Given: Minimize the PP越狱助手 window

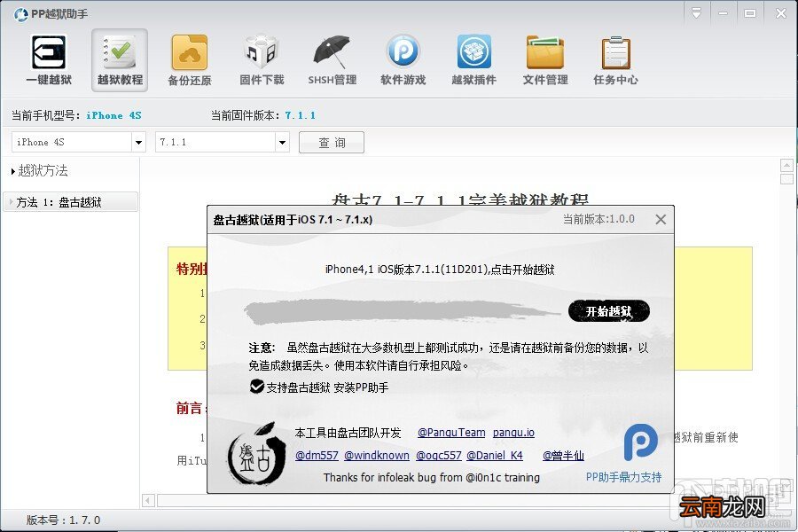Looking at the screenshot, I should pyautogui.click(x=723, y=13).
